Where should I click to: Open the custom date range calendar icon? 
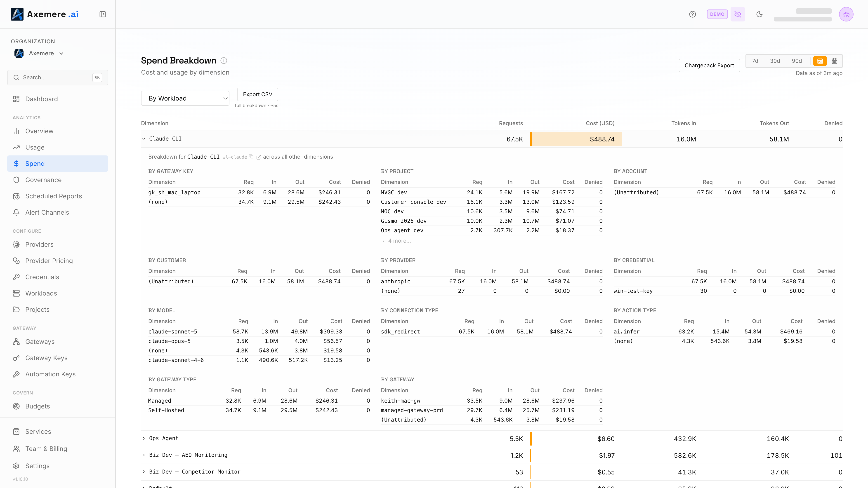pos(834,61)
